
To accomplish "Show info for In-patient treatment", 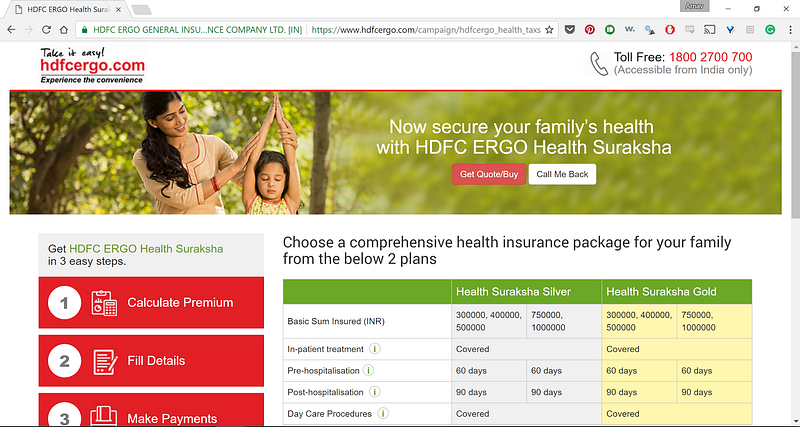I will point(375,349).
